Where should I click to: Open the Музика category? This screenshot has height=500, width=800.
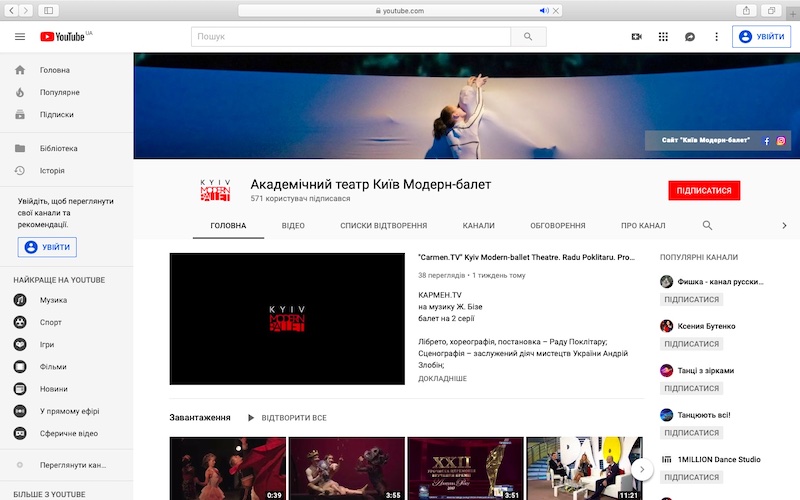(x=66, y=300)
